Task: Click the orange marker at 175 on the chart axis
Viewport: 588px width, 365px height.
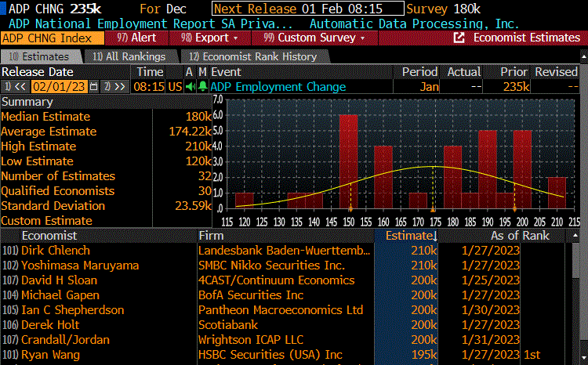Action: (x=433, y=210)
